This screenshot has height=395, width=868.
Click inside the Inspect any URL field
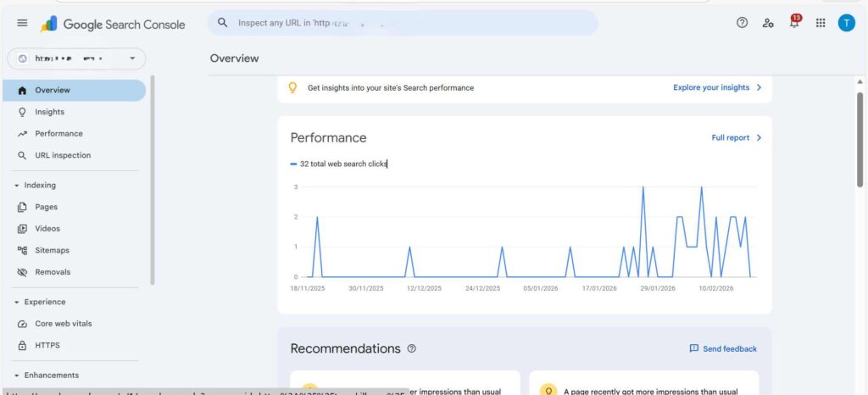(403, 23)
